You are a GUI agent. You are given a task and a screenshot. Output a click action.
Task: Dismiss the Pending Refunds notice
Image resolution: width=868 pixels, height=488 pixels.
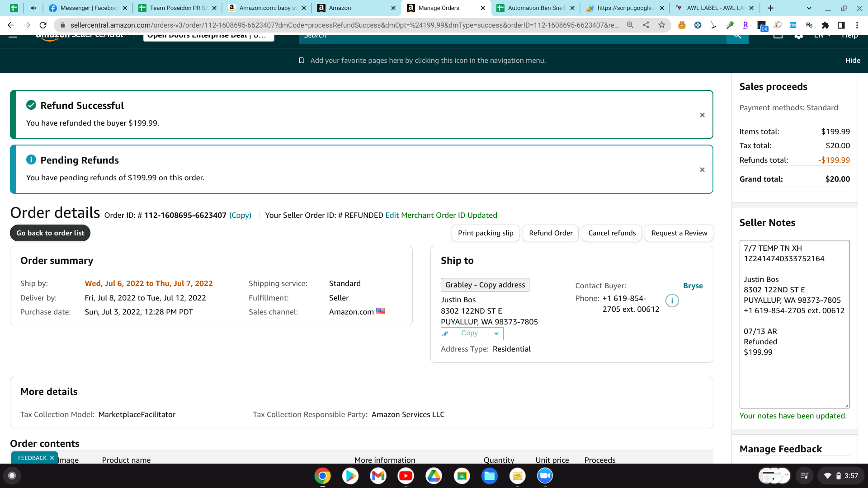coord(702,170)
